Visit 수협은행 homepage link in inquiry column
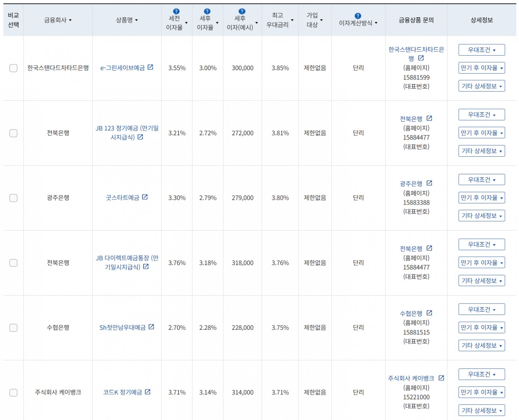 coord(411,314)
